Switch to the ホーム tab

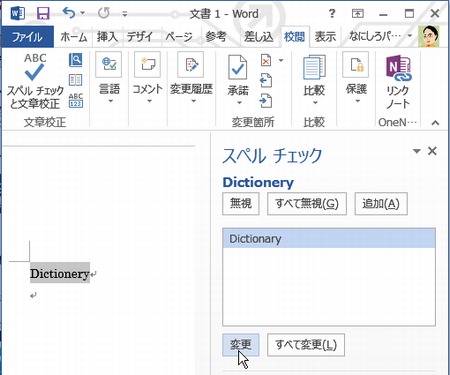tap(74, 37)
